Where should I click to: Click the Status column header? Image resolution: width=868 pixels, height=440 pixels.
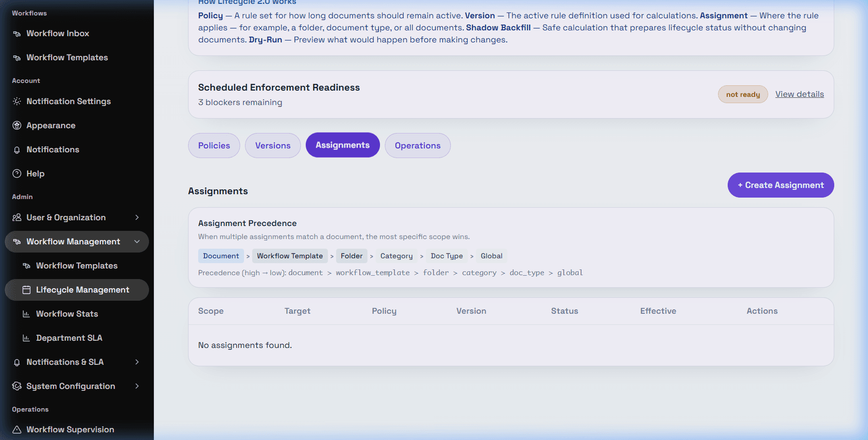click(565, 311)
